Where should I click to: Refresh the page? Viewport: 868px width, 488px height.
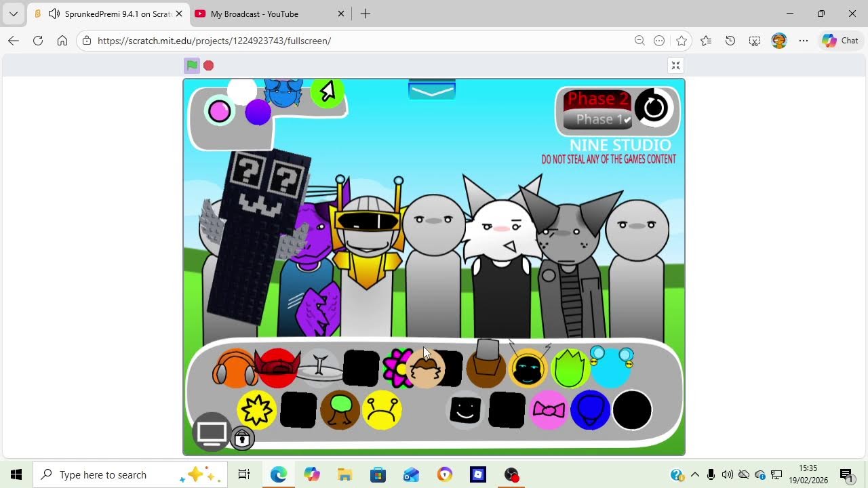(38, 41)
